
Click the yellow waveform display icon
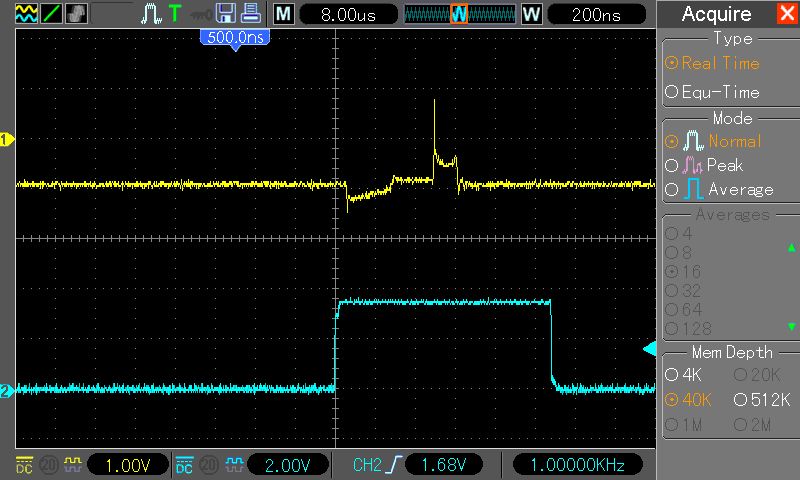pos(26,14)
